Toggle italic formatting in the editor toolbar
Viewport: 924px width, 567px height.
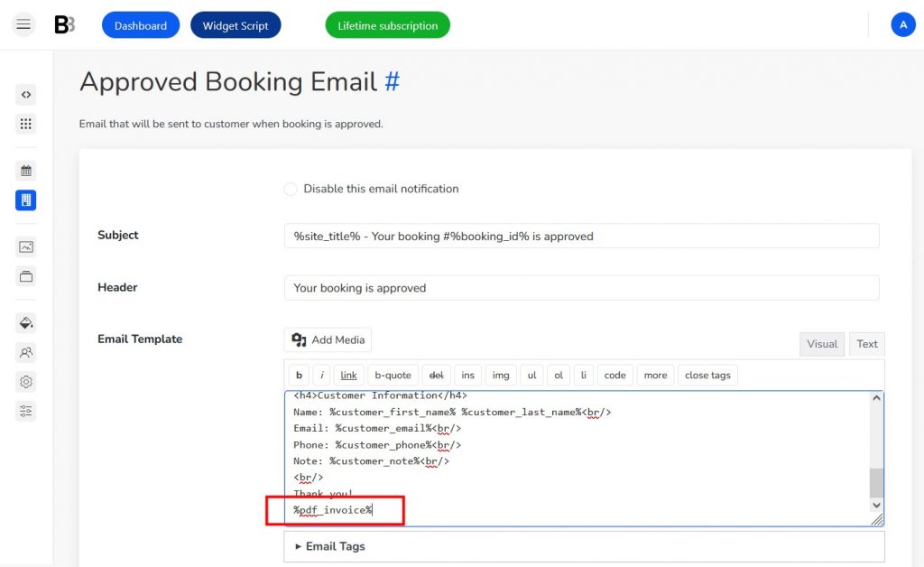point(321,375)
